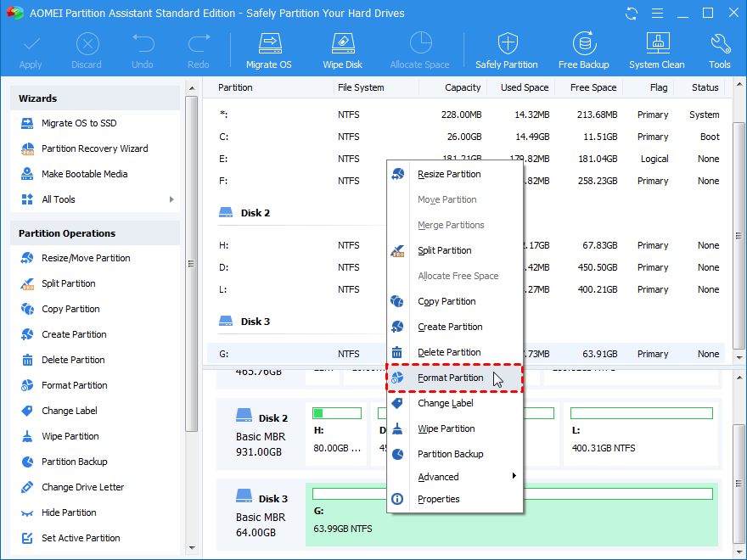Select G: 63.99GB NTFS disk block
Image resolution: width=747 pixels, height=560 pixels.
coord(512,514)
